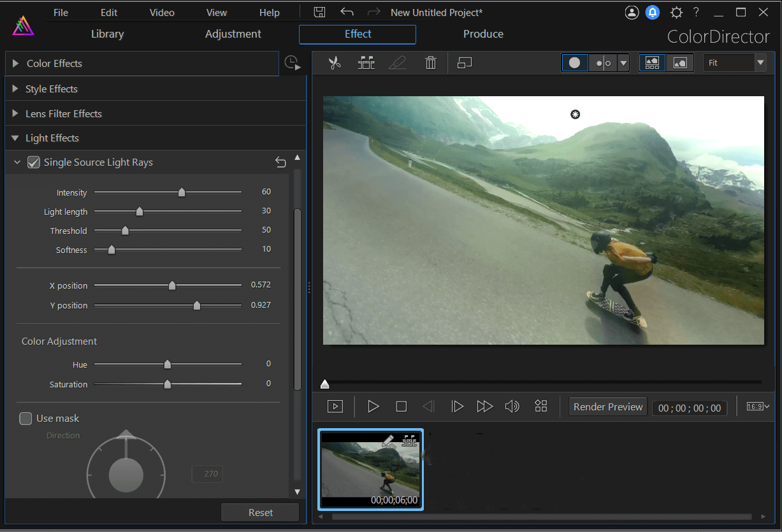
Task: Select the split scissors tool
Action: (335, 62)
